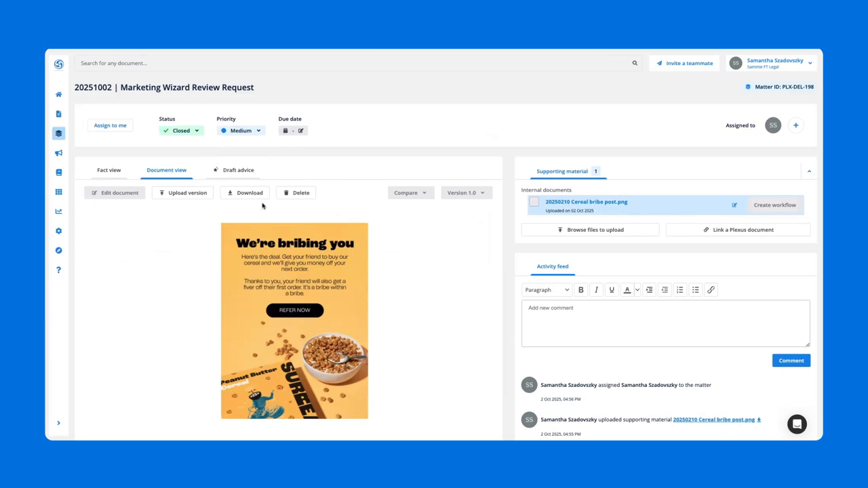Click the cereal ad document preview image
Viewport: 868px width, 488px height.
click(294, 321)
